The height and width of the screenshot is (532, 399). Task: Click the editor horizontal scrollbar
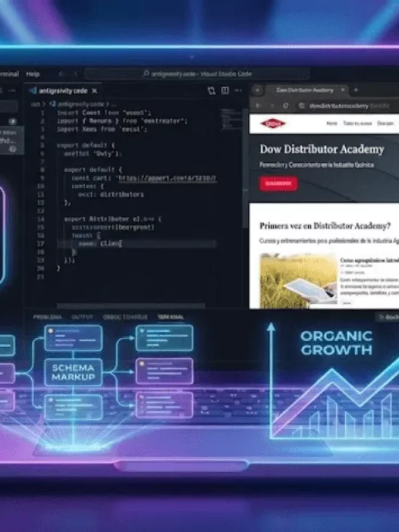pyautogui.click(x=130, y=306)
